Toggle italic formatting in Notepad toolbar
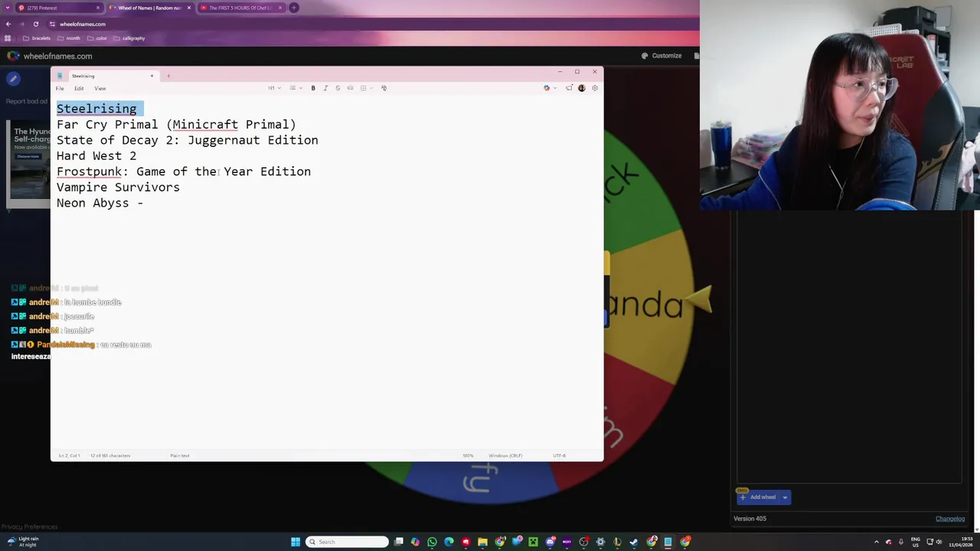 (325, 88)
